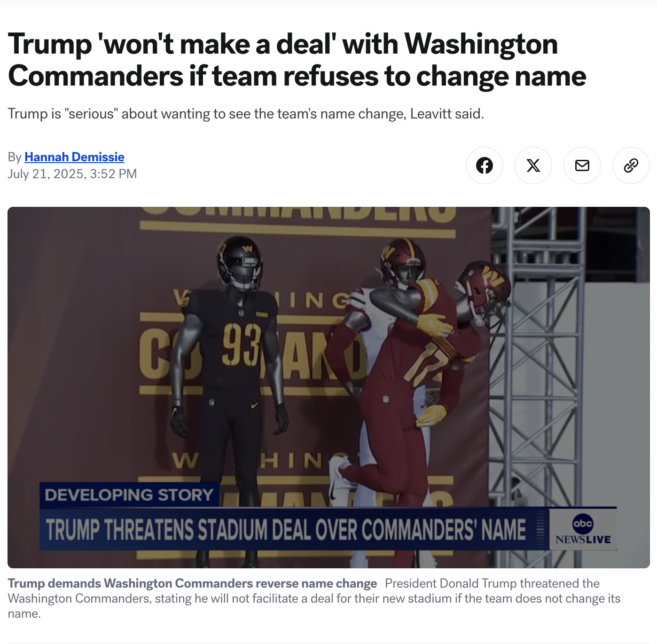This screenshot has width=657, height=644.
Task: Click the DEVELOPING STORY banner in the video
Action: point(129,495)
